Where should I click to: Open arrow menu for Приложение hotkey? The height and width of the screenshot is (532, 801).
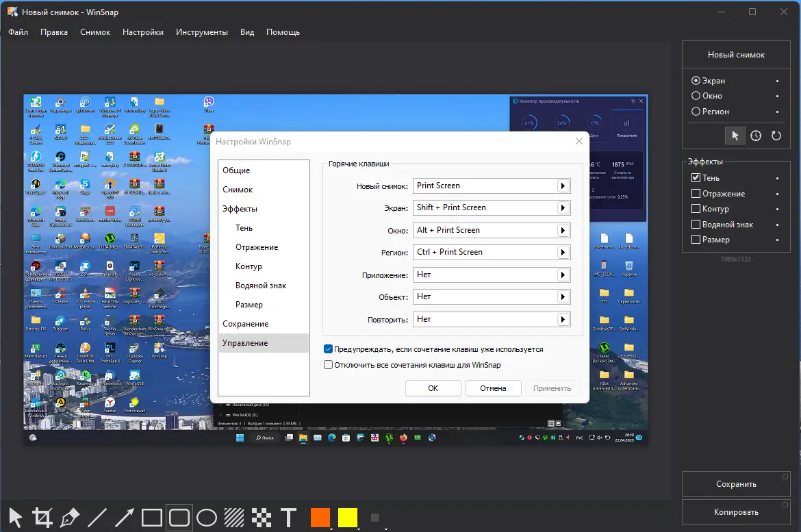[x=563, y=275]
